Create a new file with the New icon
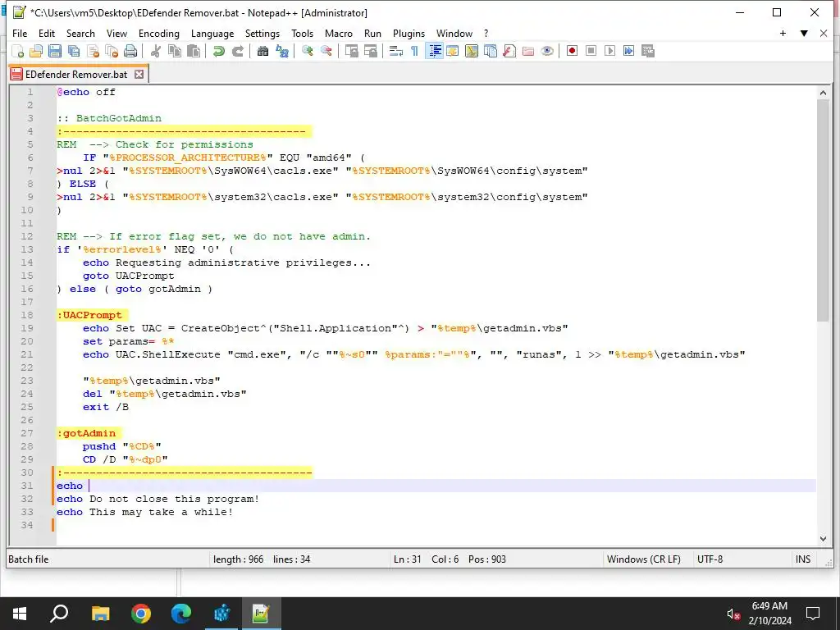 18,51
